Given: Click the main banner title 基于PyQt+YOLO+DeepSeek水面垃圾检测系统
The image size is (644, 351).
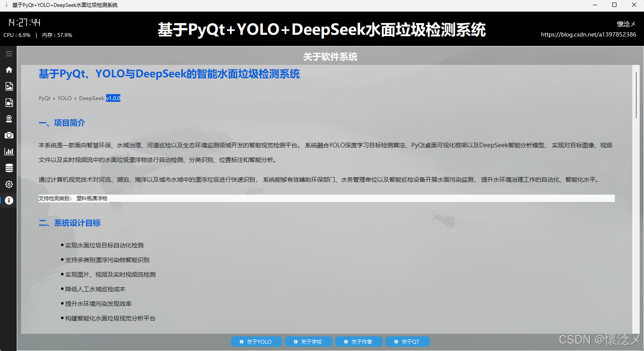Looking at the screenshot, I should pyautogui.click(x=322, y=30).
